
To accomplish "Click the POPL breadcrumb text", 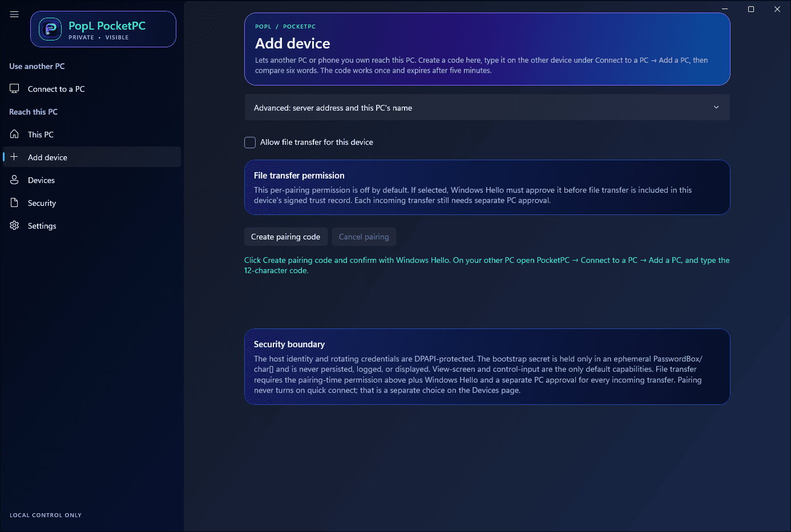I will pos(263,27).
